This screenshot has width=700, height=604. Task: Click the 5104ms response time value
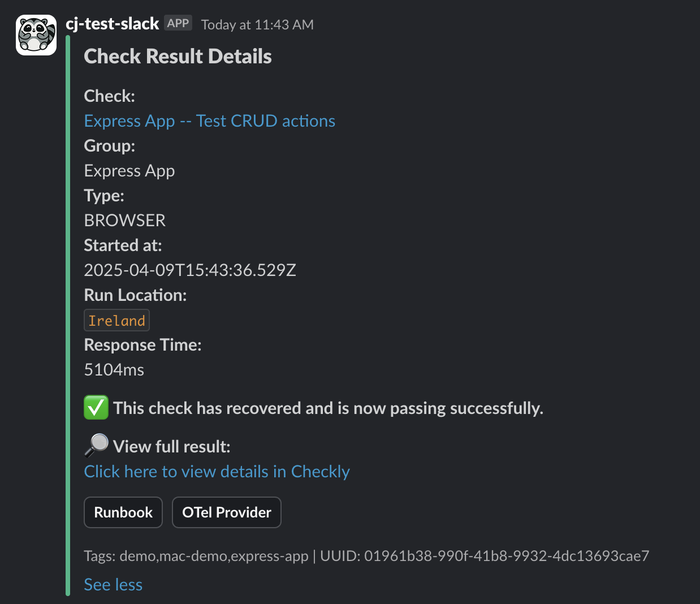114,369
